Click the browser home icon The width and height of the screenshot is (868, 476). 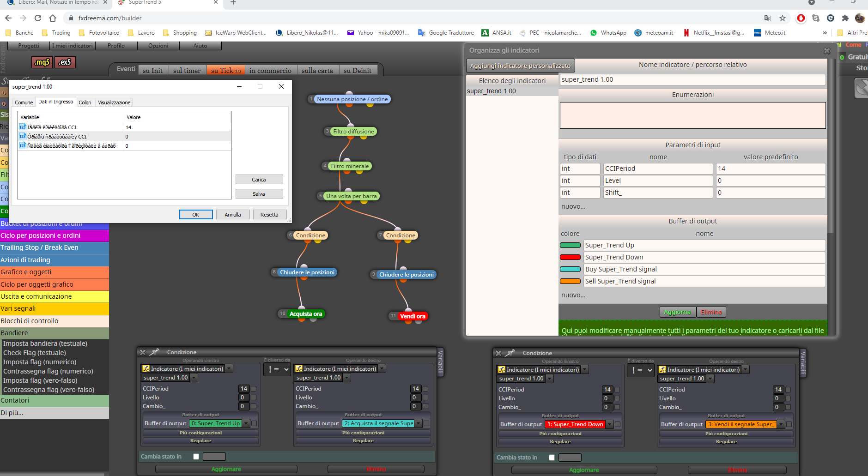pos(53,18)
